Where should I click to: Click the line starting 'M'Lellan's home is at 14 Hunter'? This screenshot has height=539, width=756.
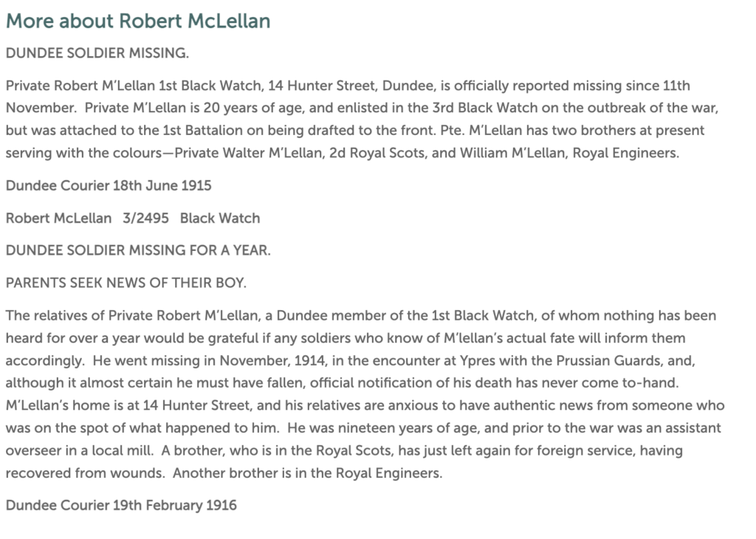pyautogui.click(x=365, y=405)
